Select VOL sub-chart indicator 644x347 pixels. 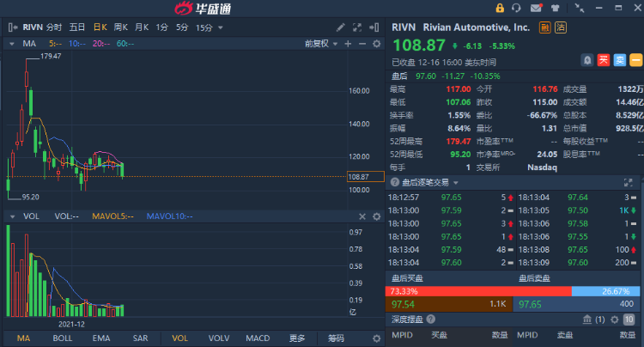click(180, 338)
